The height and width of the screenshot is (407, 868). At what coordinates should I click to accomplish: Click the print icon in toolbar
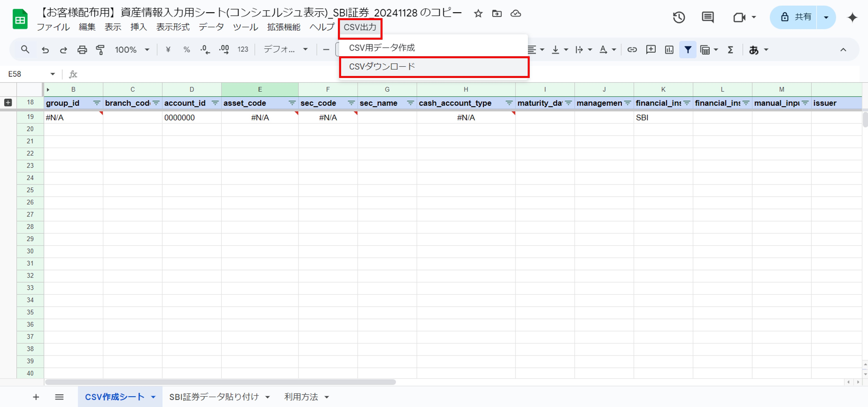tap(82, 50)
